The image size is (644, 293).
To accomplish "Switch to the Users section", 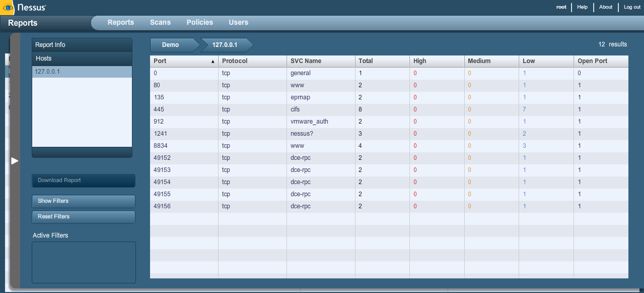I will tap(238, 22).
